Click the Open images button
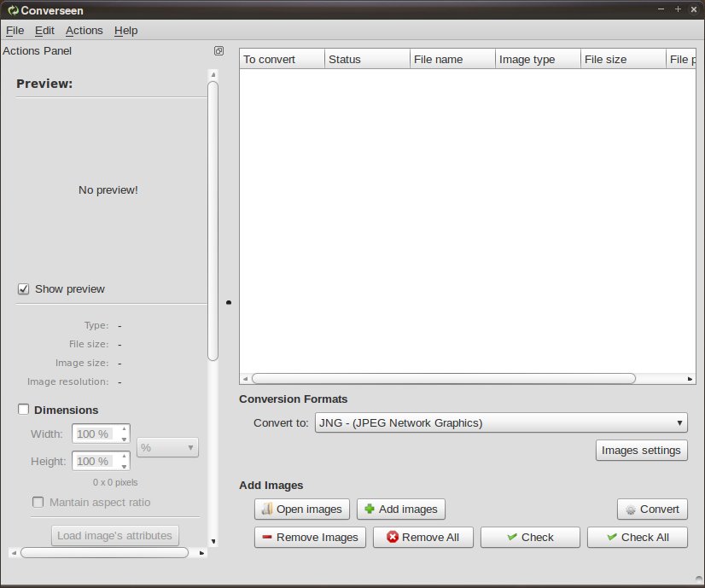 tap(302, 509)
